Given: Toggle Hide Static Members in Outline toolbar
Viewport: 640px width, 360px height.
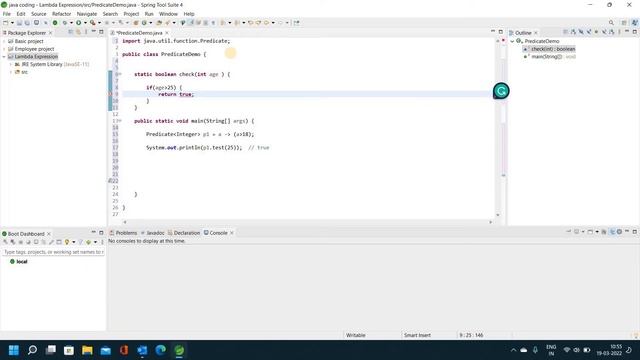Looking at the screenshot, I should click(x=589, y=32).
